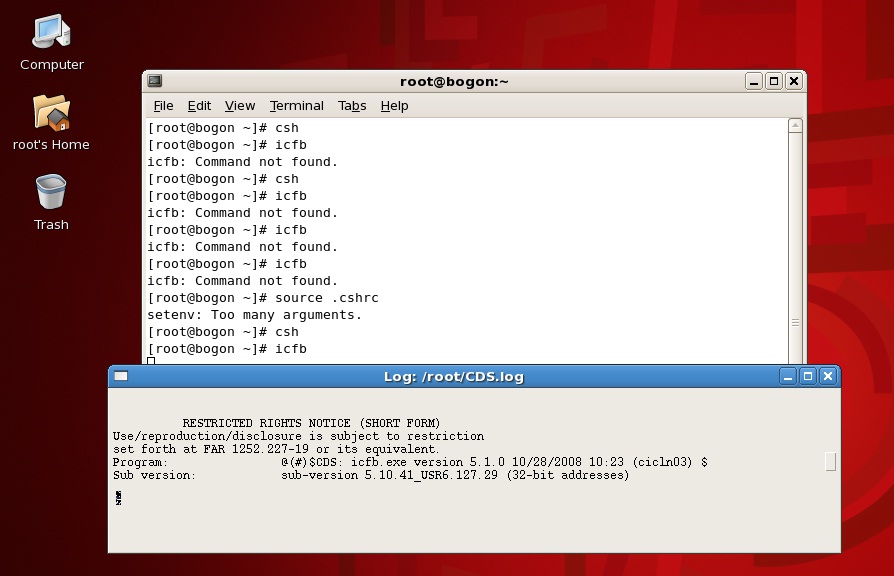This screenshot has height=576, width=894.
Task: Click the 'Program:' line in log
Action: [x=410, y=462]
